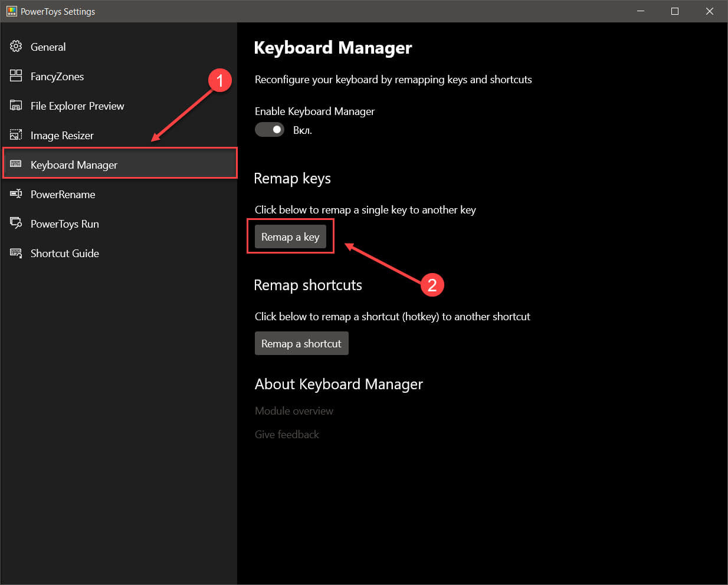
Task: Click the Image Resizer icon
Action: 16,135
